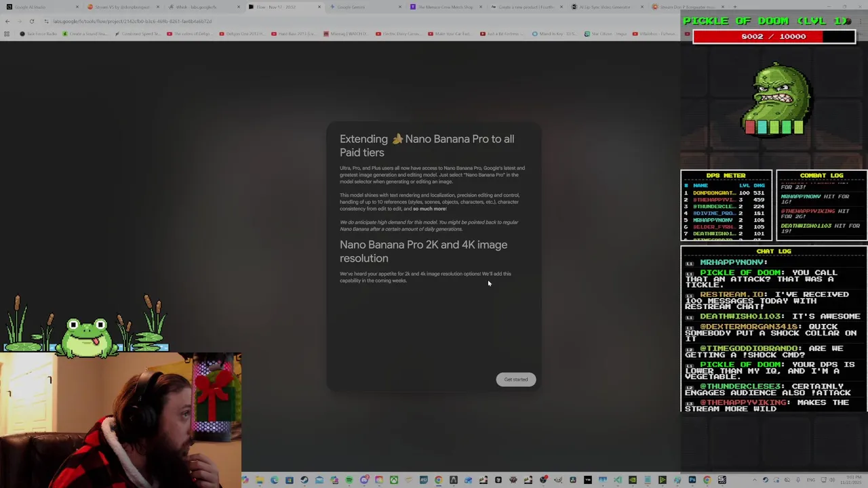Click the Chrome icon next to Photoshop

(707, 481)
